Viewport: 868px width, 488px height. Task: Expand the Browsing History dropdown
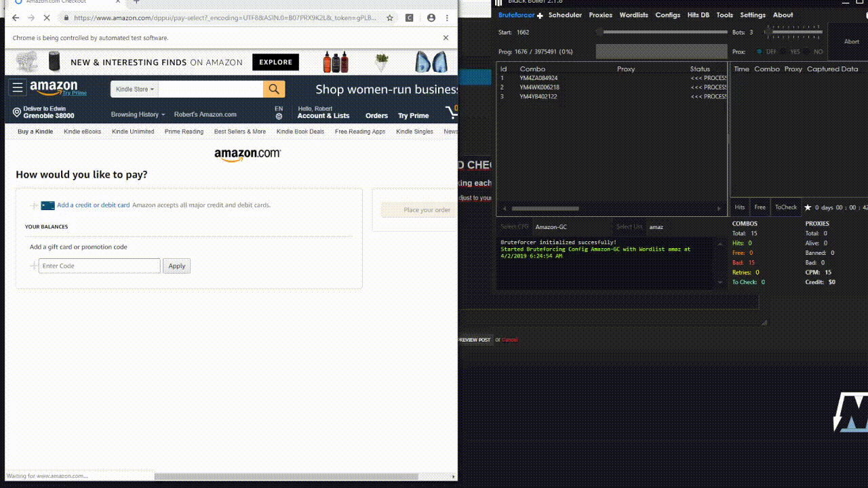[138, 115]
